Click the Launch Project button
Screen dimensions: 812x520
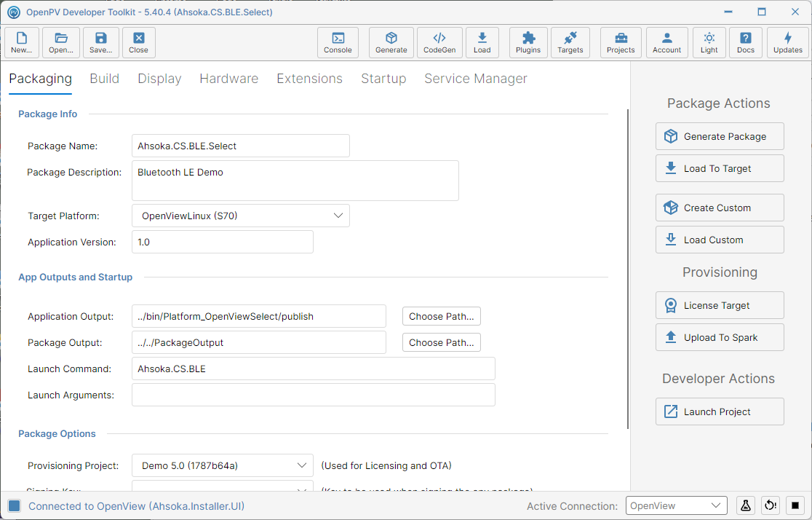point(720,411)
